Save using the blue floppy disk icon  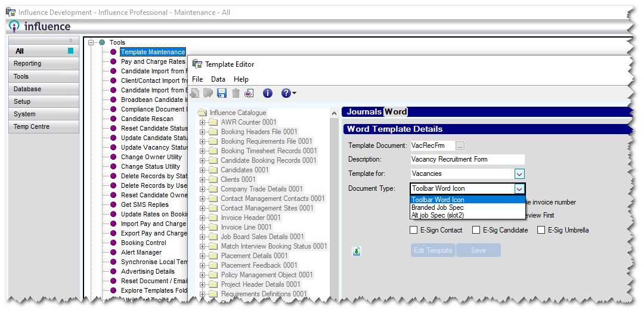[x=222, y=93]
